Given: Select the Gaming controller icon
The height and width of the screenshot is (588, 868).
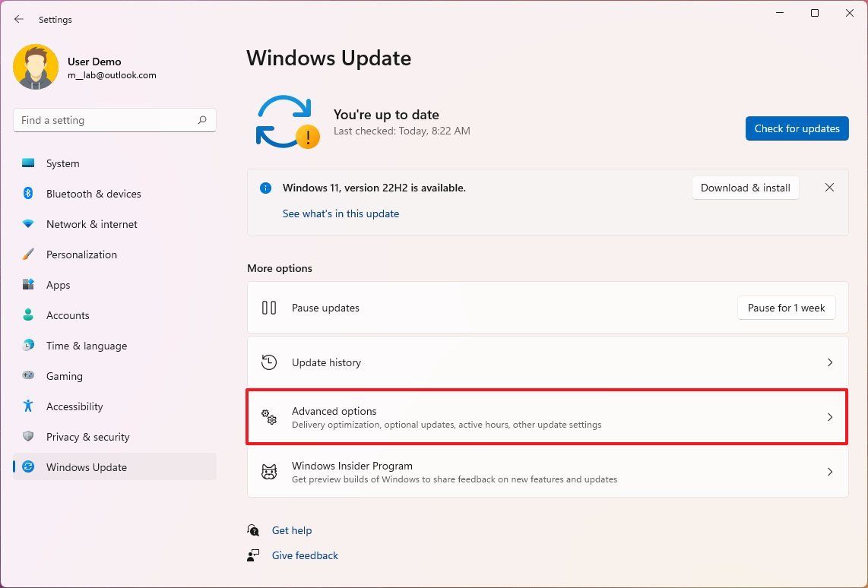Looking at the screenshot, I should coord(28,376).
